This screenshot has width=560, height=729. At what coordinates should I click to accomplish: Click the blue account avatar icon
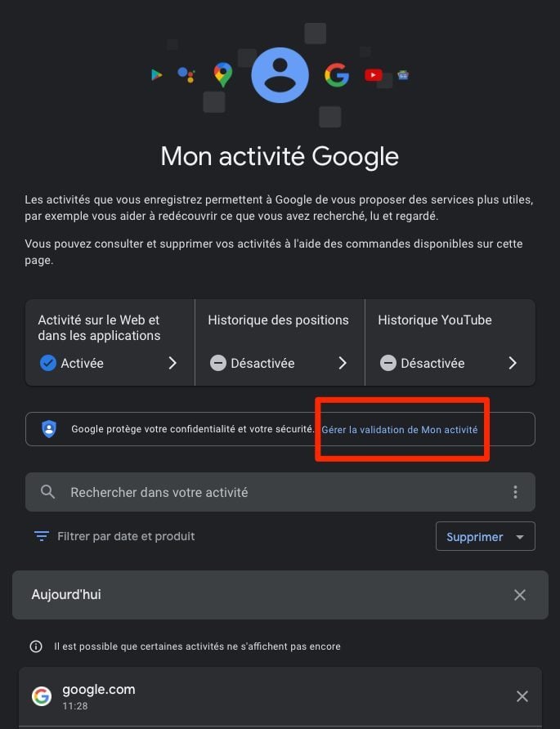point(280,75)
